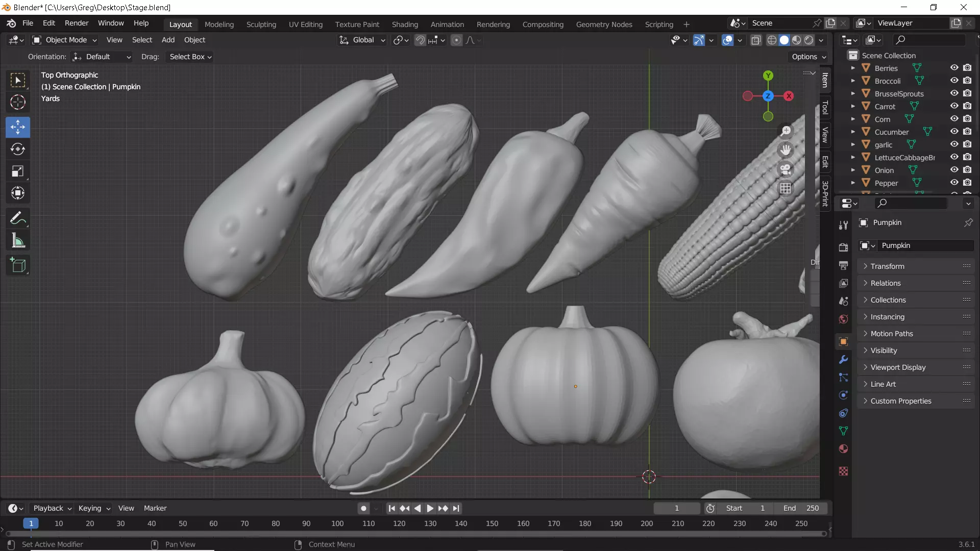
Task: Open the Render menu
Action: [x=77, y=23]
